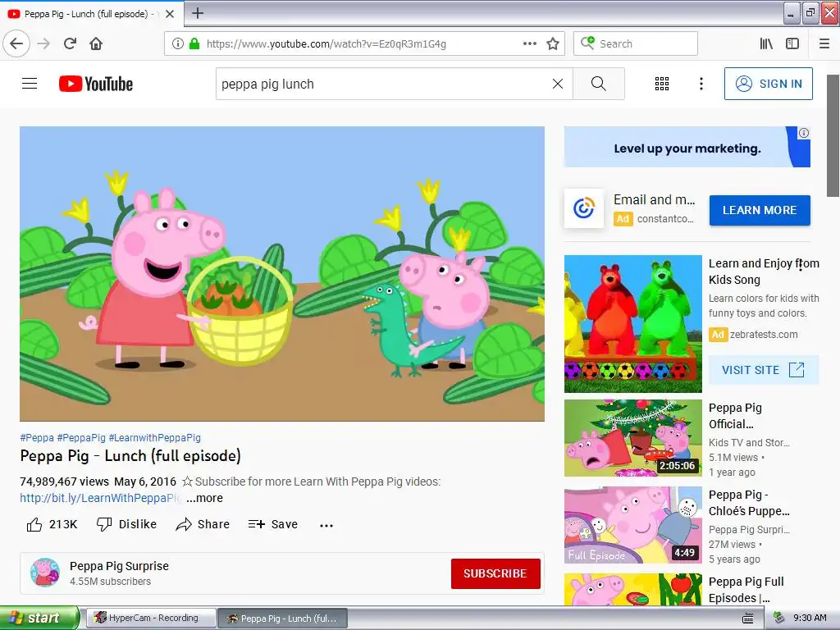Click the browser forward arrow
This screenshot has width=840, height=630.
(44, 43)
